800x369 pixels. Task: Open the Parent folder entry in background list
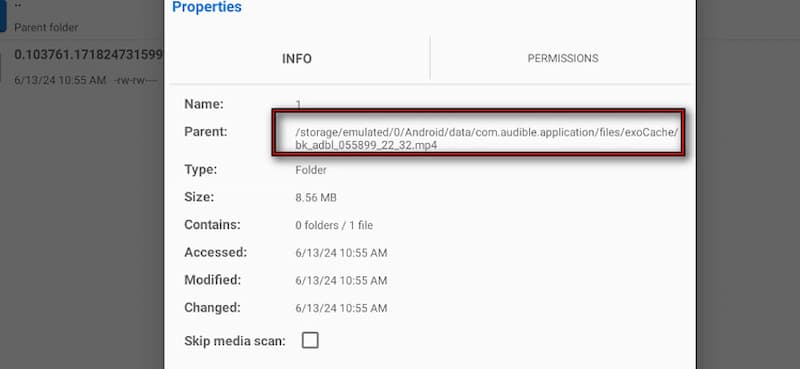(46, 28)
